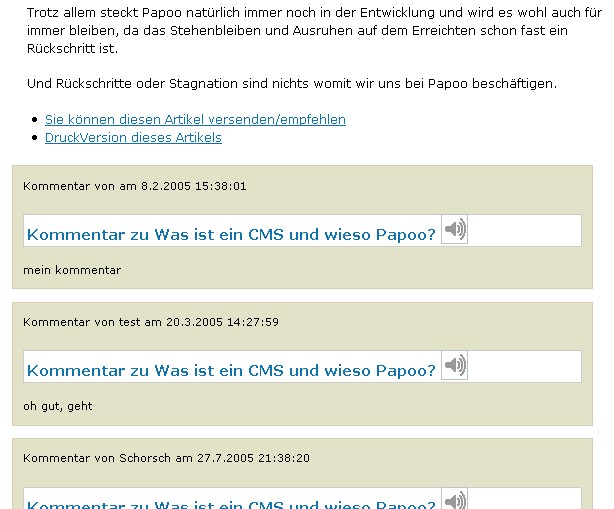
Task: Click the sentence 'Und Rückschritte oder Stagnation sind nichts...'
Action: pos(292,84)
